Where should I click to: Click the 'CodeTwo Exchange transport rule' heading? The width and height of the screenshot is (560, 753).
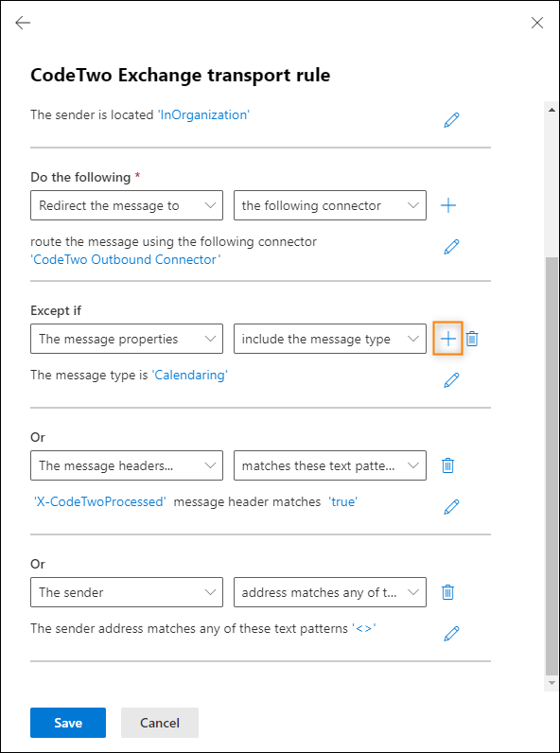180,76
